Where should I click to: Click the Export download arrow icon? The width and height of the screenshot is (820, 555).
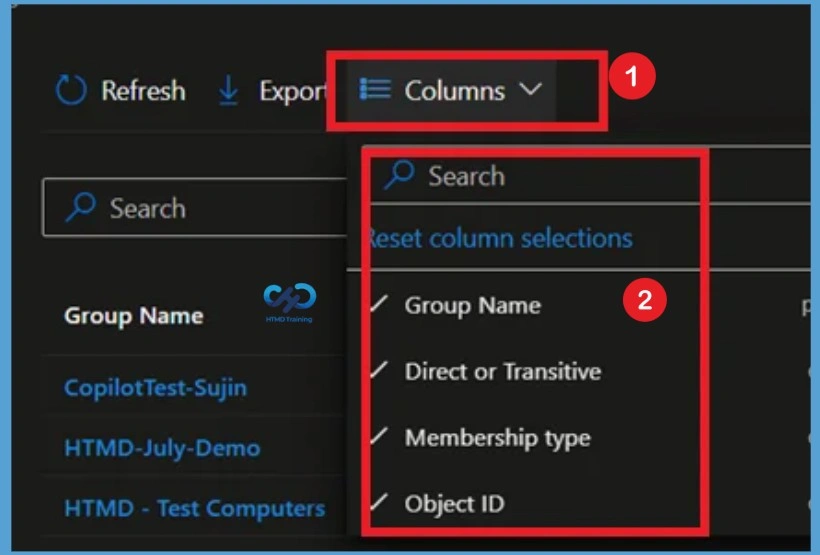[229, 90]
